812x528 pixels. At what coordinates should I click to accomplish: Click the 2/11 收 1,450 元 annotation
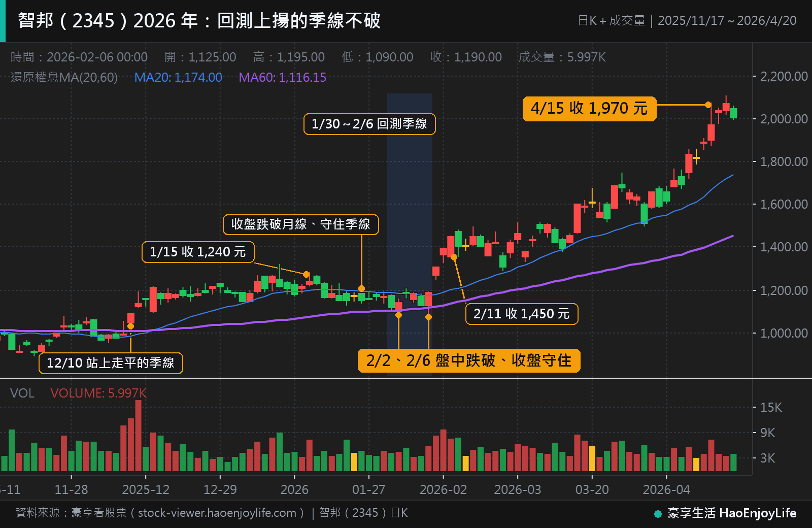click(x=522, y=314)
